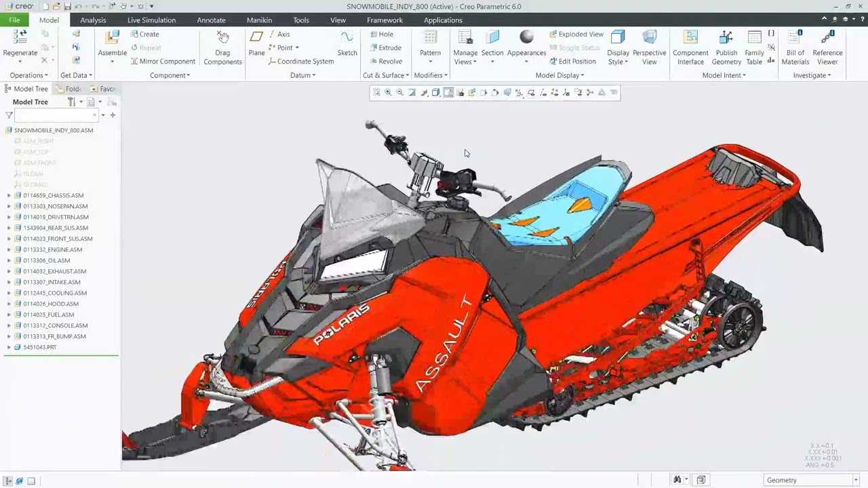Expand the 0114026_HOOD.ASM node
Image resolution: width=868 pixels, height=488 pixels.
(9, 304)
